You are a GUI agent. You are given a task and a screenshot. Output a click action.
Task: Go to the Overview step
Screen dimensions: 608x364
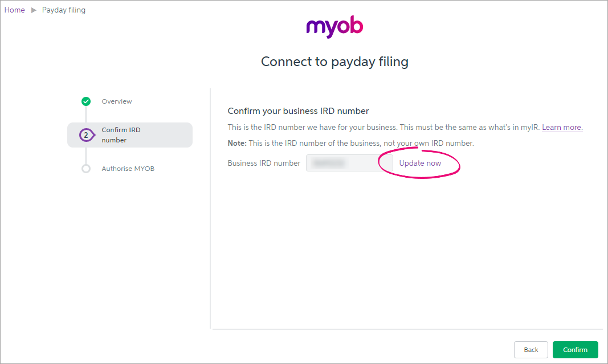[x=117, y=101]
